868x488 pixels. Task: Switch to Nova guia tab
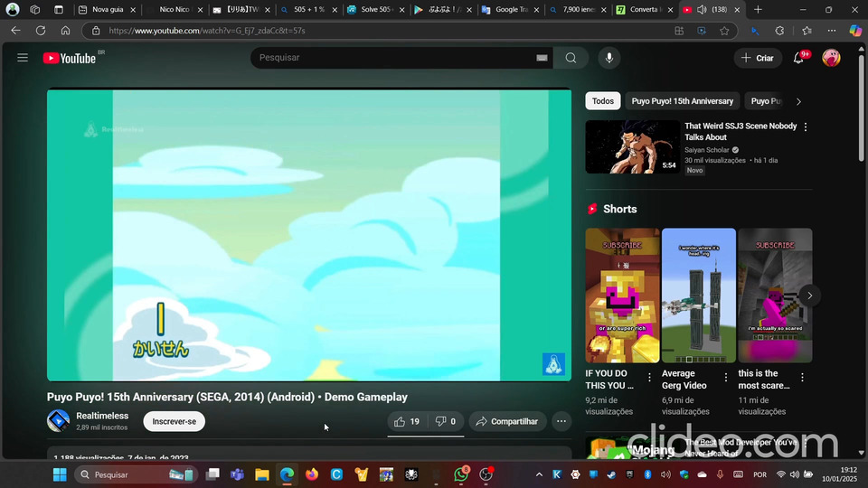pos(108,9)
